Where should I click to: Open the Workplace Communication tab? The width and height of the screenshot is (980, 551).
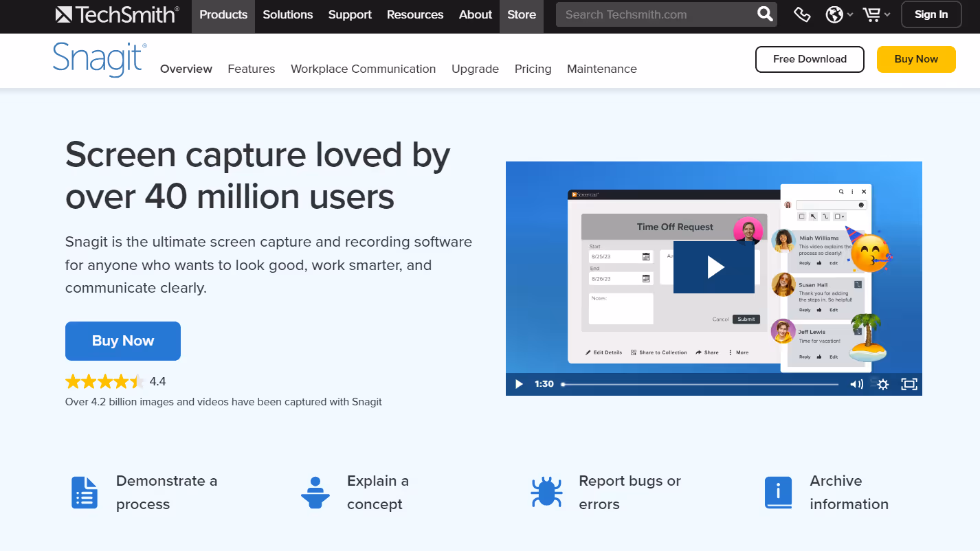pos(364,69)
